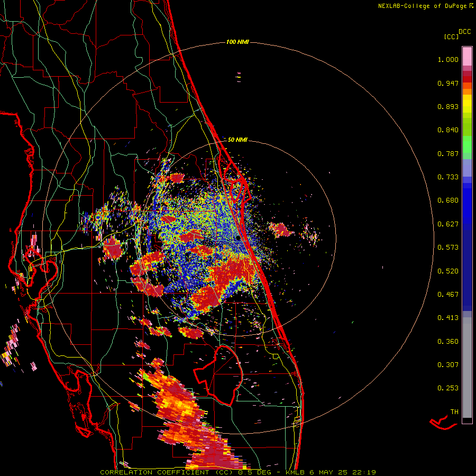Pick the bright green segment of the color scale

(467, 144)
